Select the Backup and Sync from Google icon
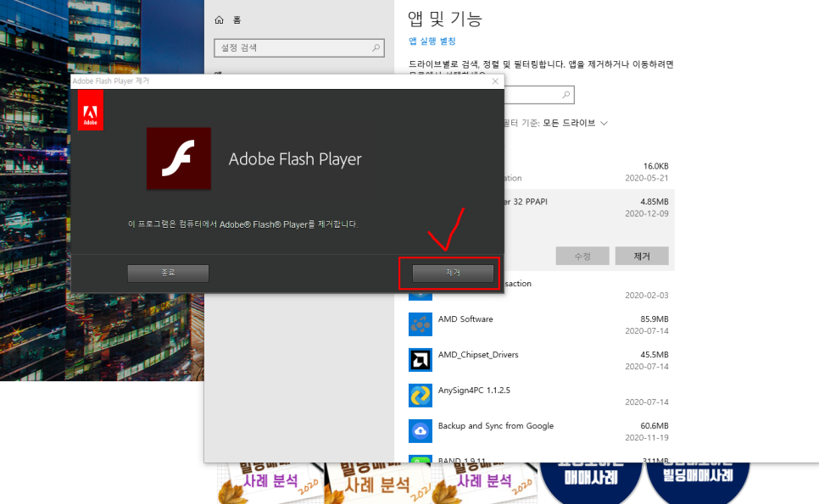The image size is (819, 504). (421, 431)
